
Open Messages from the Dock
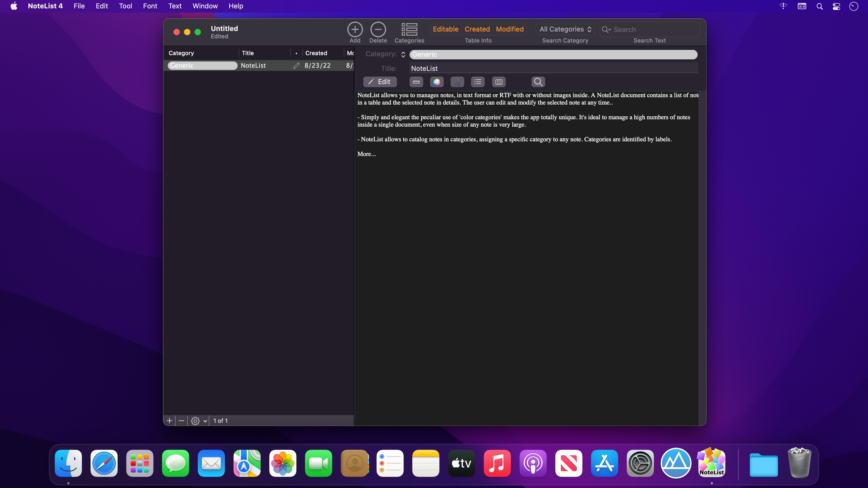176,463
